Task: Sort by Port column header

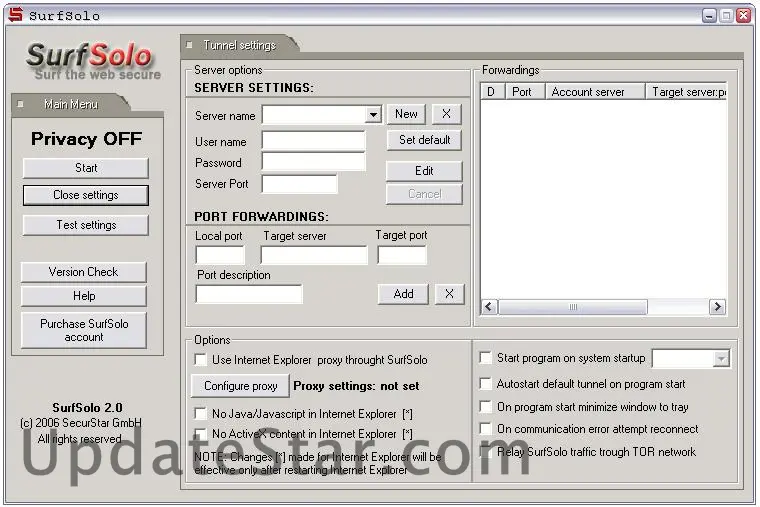Action: click(524, 92)
